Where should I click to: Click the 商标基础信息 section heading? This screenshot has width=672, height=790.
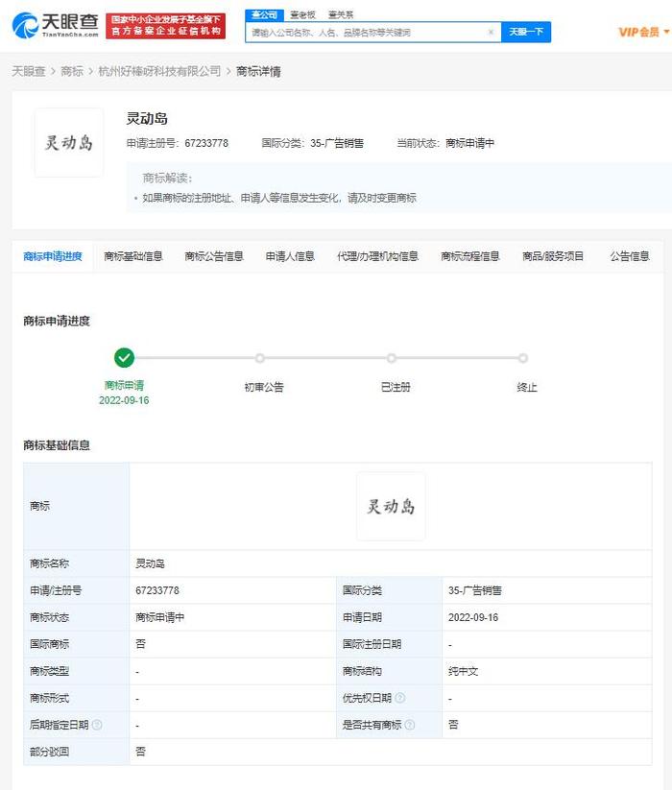pyautogui.click(x=57, y=445)
